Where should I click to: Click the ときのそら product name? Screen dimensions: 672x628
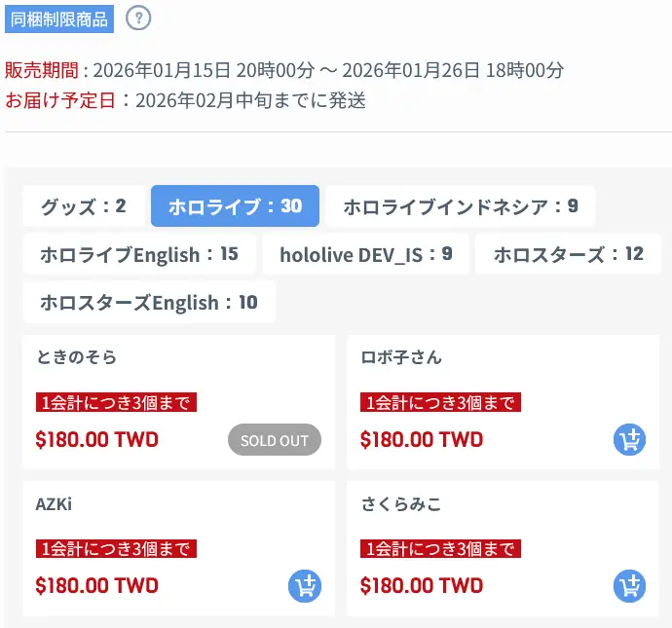[x=76, y=357]
